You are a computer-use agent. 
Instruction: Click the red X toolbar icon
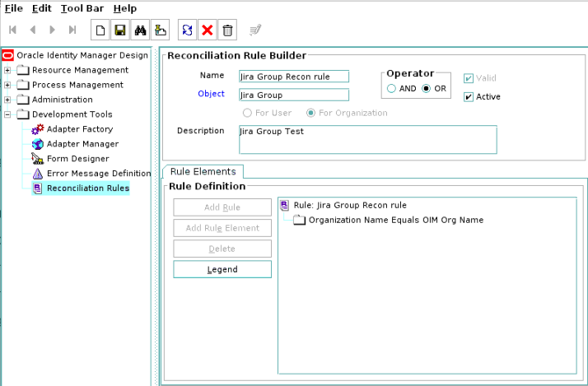click(208, 30)
